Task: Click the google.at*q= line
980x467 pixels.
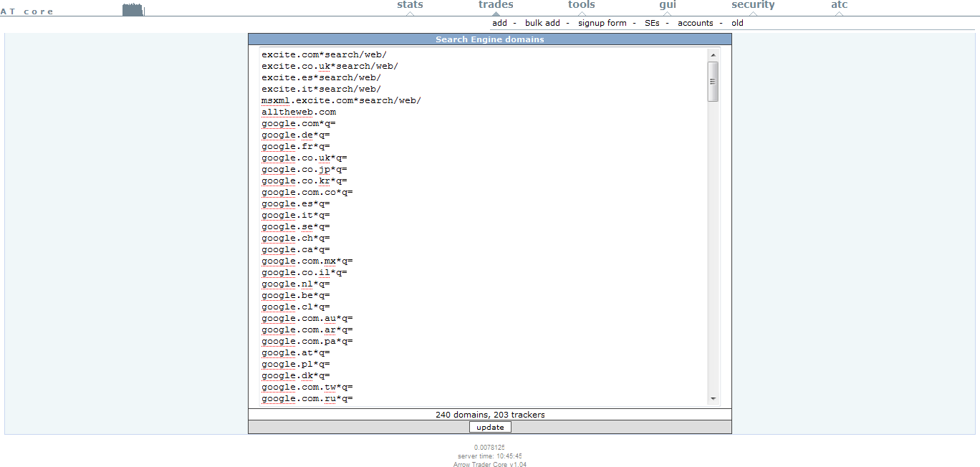Action: tap(296, 352)
